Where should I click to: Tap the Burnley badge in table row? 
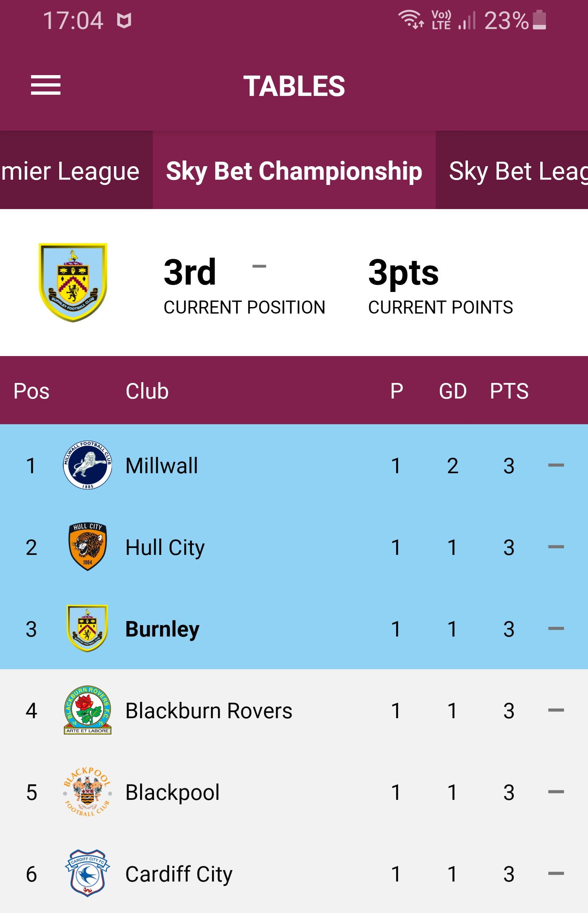pos(87,628)
